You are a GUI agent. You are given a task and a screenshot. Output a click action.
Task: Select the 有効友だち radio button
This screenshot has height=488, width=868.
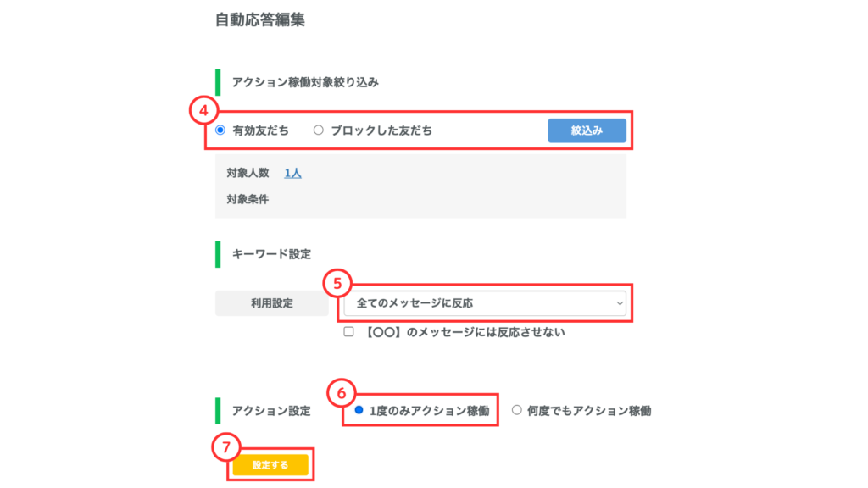(x=220, y=130)
